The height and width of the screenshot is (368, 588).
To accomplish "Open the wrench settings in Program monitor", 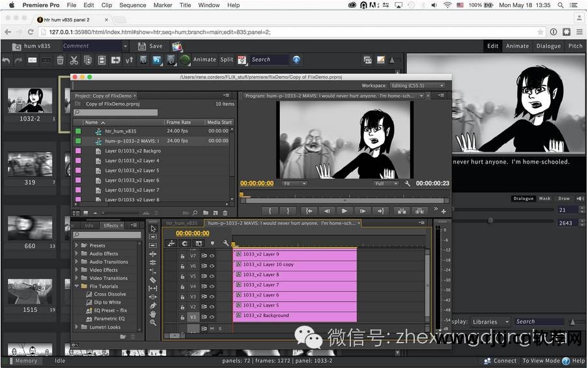I will click(408, 184).
